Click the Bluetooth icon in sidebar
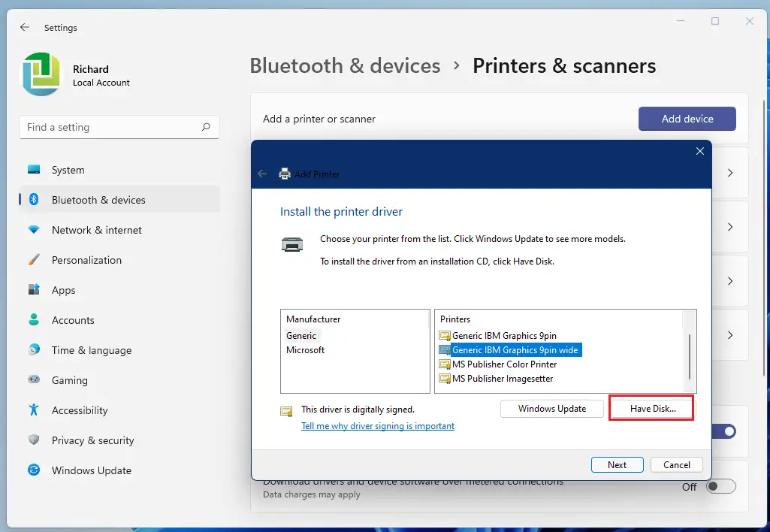770x532 pixels. coord(34,199)
